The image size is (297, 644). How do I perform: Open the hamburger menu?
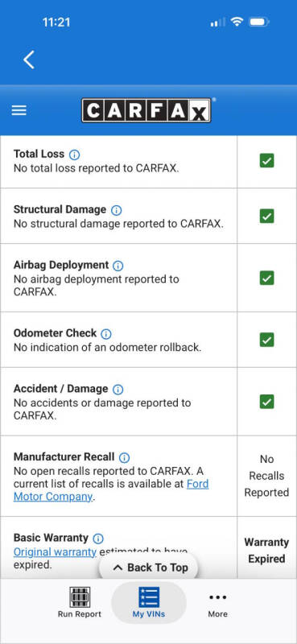point(19,110)
